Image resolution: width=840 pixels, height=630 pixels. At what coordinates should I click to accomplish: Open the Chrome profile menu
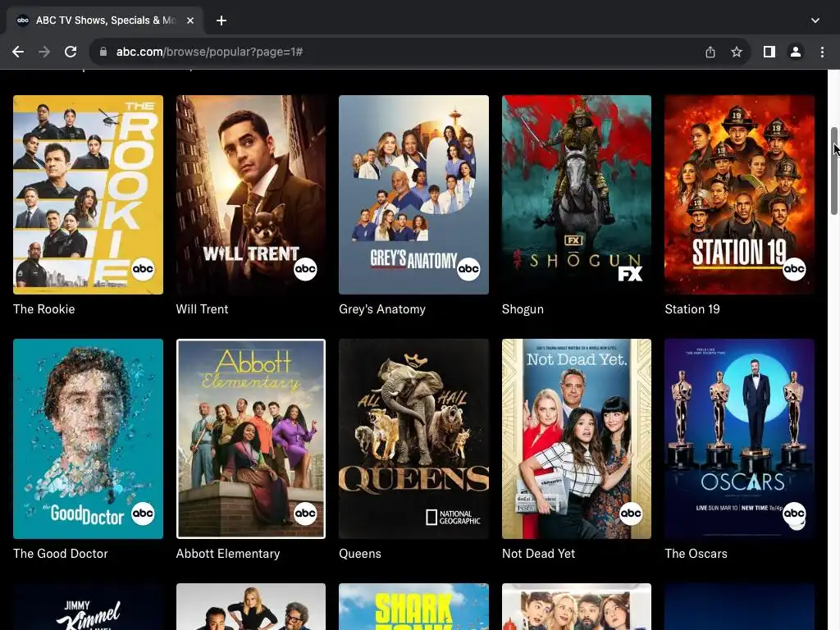tap(796, 52)
